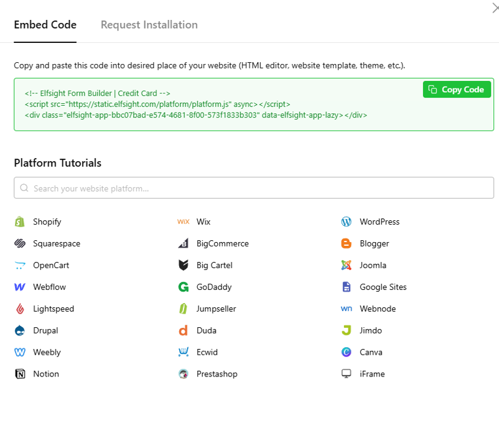The image size is (499, 448).
Task: Open the Prestashop tutorial link
Action: tap(217, 374)
